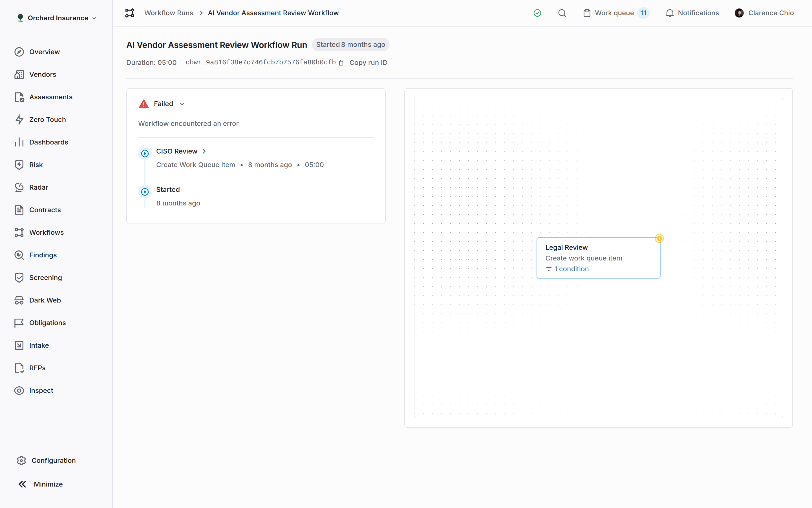Open the search magnifier in top bar
The height and width of the screenshot is (508, 812).
(562, 13)
